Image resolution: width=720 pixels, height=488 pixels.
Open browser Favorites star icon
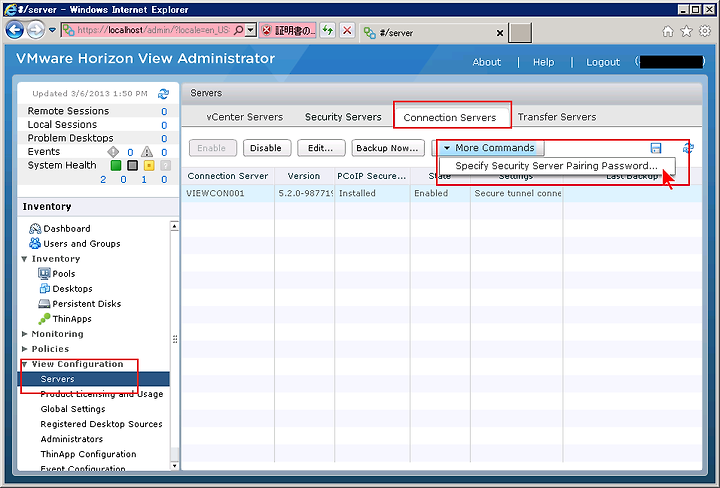click(x=686, y=31)
